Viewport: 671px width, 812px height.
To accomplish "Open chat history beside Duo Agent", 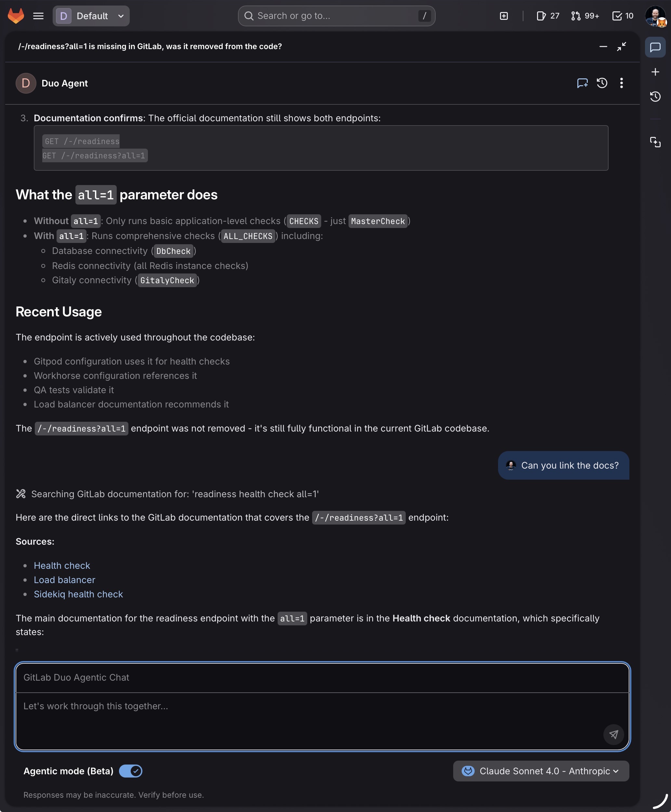I will coord(602,83).
